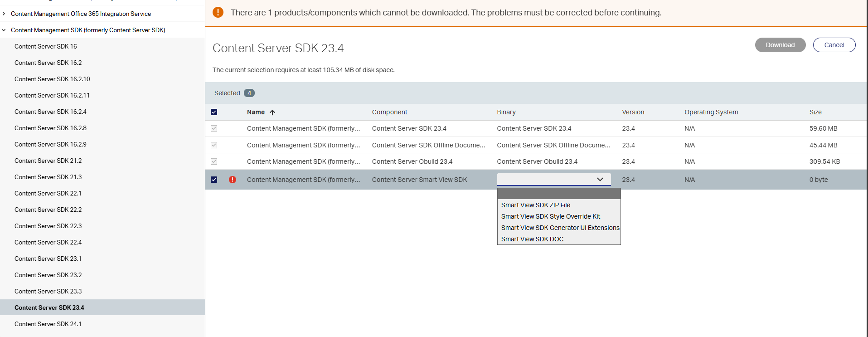
Task: Sort by the Version column header
Action: tap(633, 112)
